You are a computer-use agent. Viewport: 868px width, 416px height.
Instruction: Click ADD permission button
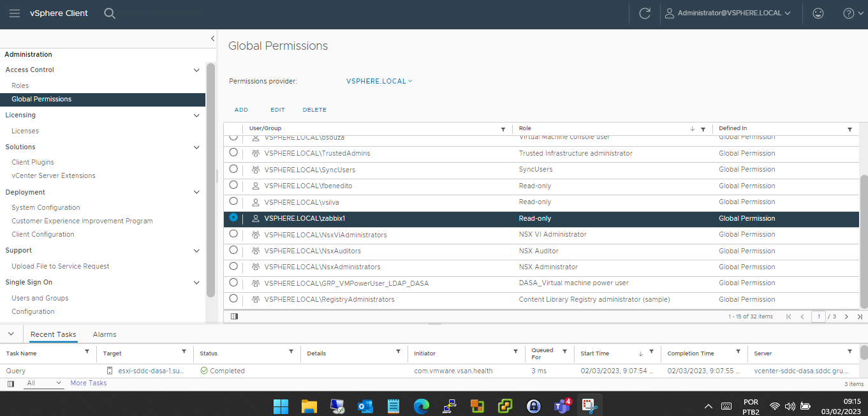(x=241, y=110)
